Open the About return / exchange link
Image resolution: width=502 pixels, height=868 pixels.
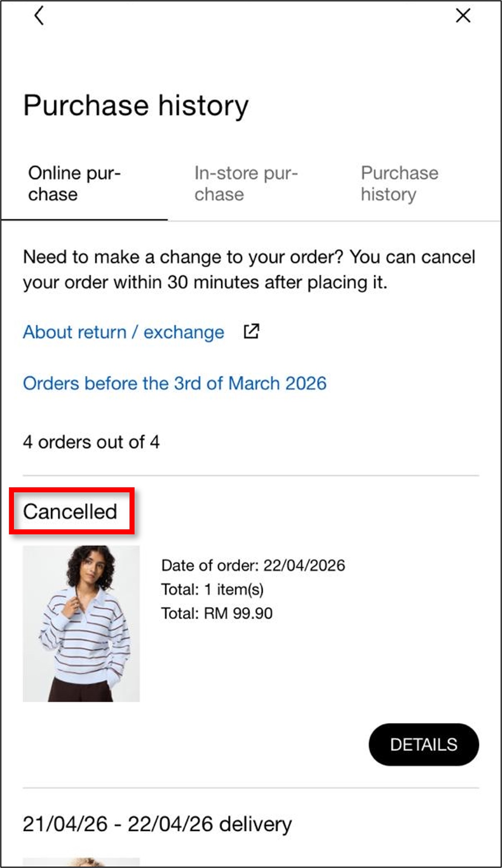[123, 332]
